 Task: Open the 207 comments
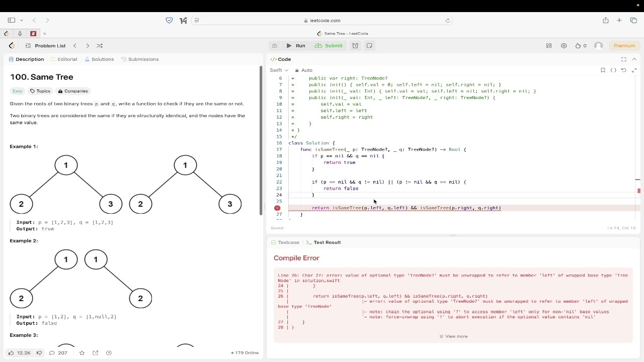(x=58, y=353)
